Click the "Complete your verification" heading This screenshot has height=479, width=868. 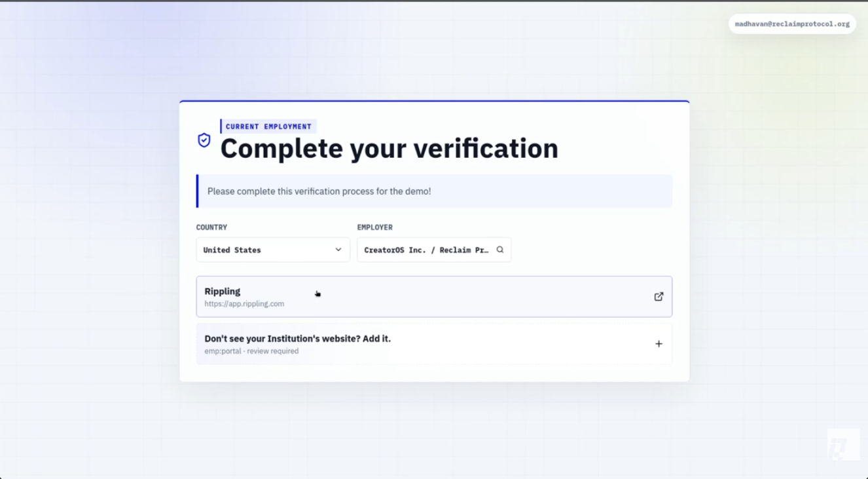coord(389,149)
